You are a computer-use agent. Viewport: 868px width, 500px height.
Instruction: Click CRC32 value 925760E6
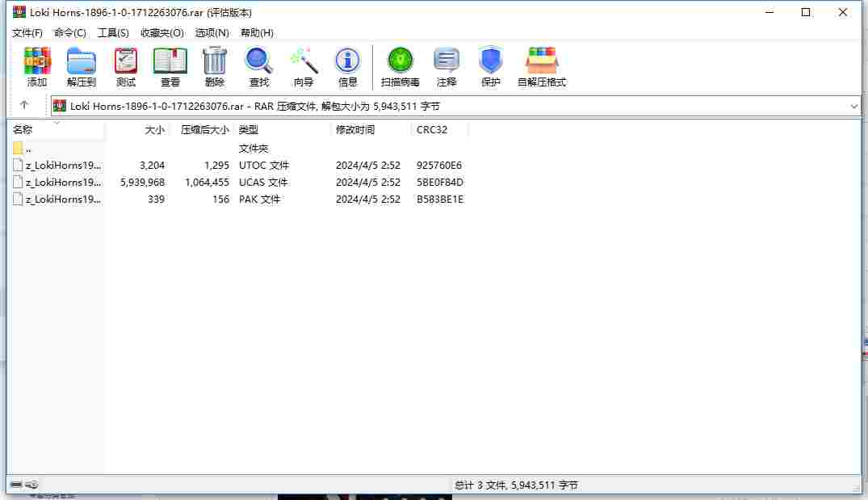[x=439, y=165]
